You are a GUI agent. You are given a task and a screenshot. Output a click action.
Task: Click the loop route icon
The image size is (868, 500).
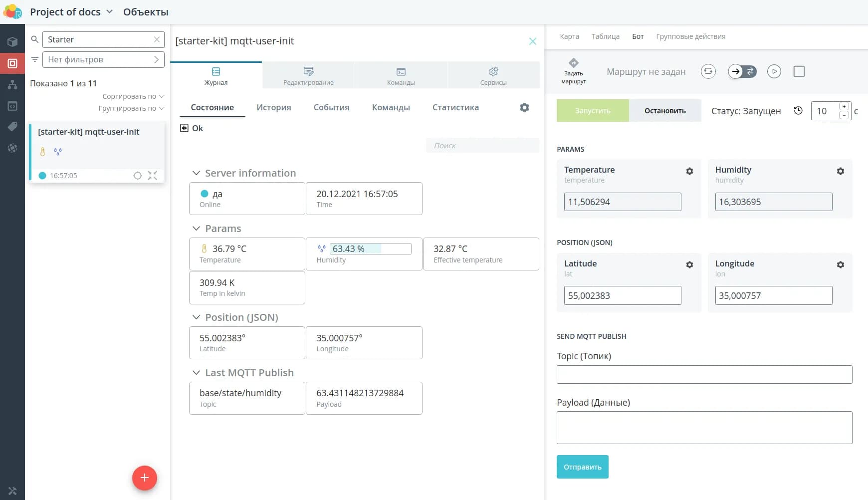point(708,71)
